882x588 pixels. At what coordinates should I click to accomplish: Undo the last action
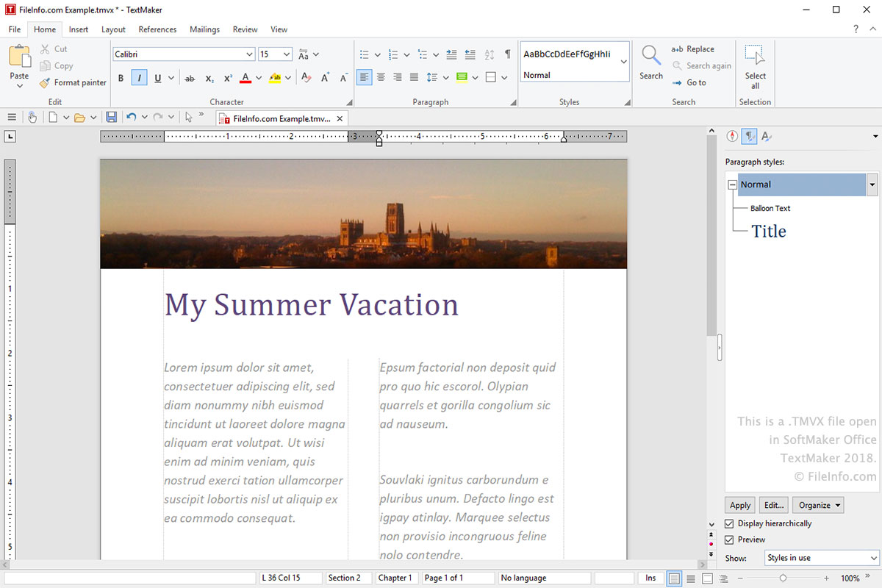pos(131,117)
